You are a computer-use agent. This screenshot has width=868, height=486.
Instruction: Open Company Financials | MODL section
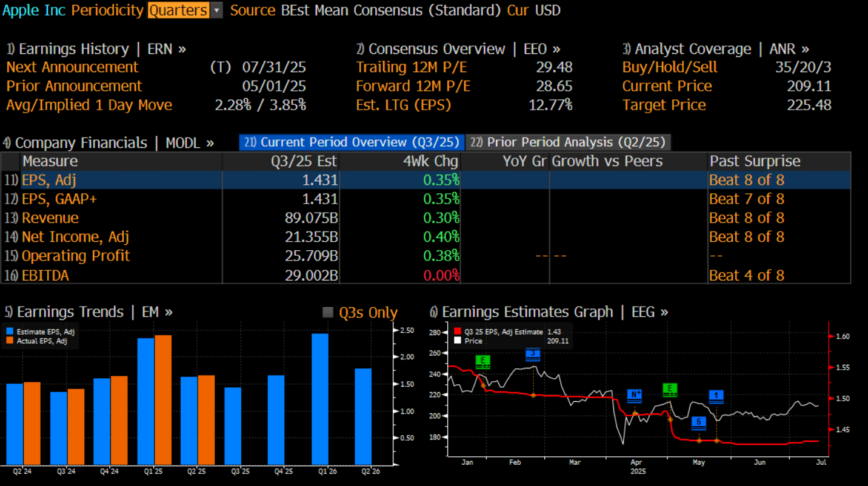pos(109,143)
